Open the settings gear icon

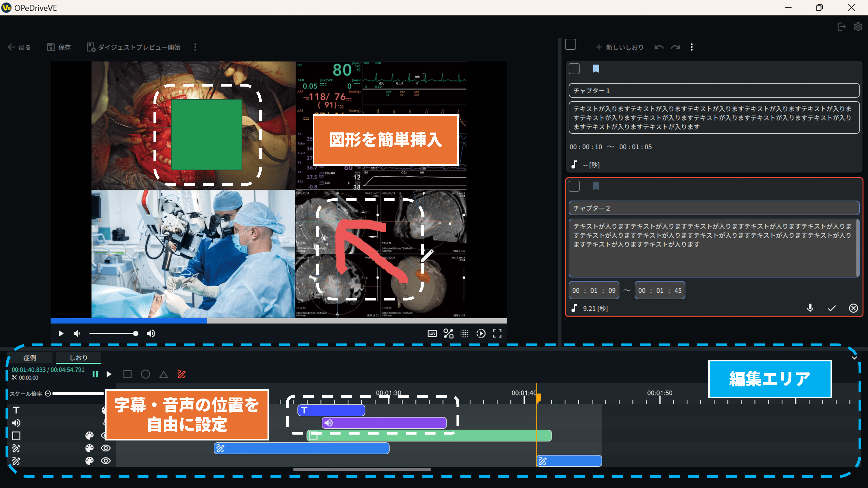click(x=858, y=27)
